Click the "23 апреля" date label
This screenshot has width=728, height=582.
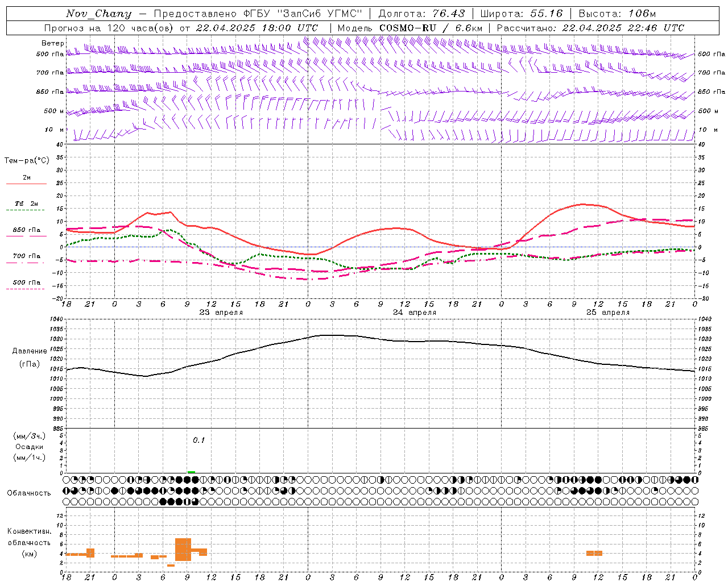click(x=221, y=313)
